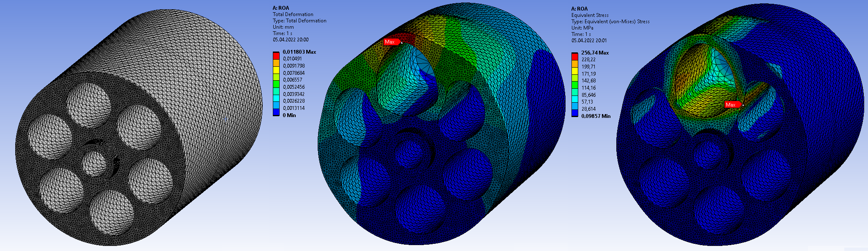Click the 'Type: Equivalent (von-Mises) Stress' line
The image size is (868, 251).
point(610,22)
